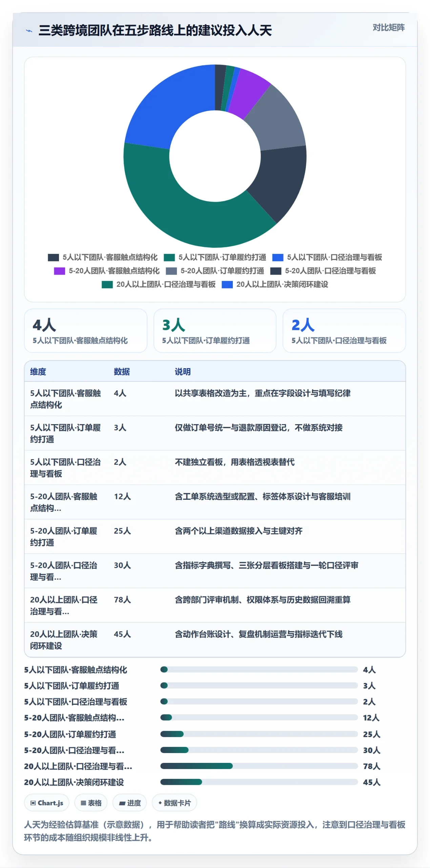Click progress bar showing 12人

259,717
